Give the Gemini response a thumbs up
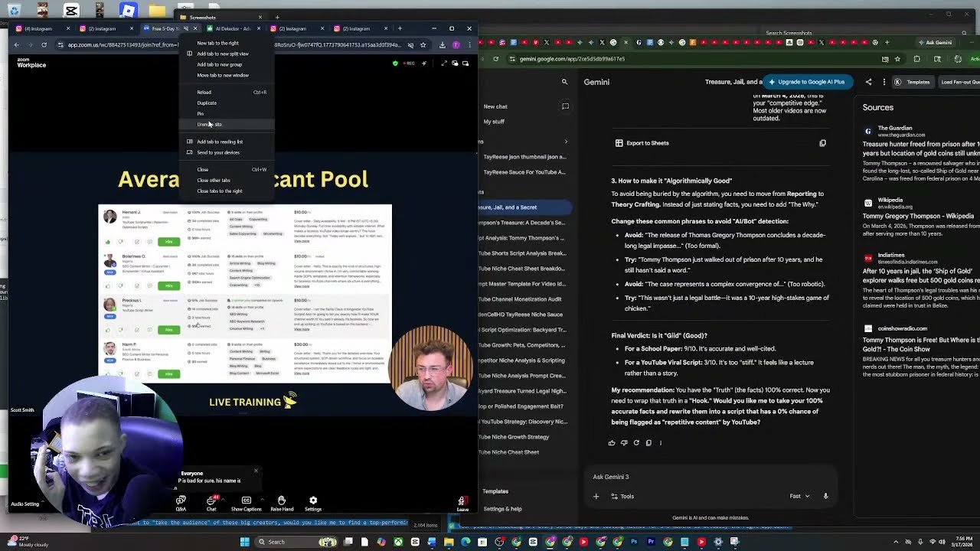This screenshot has width=980, height=551. tap(611, 442)
